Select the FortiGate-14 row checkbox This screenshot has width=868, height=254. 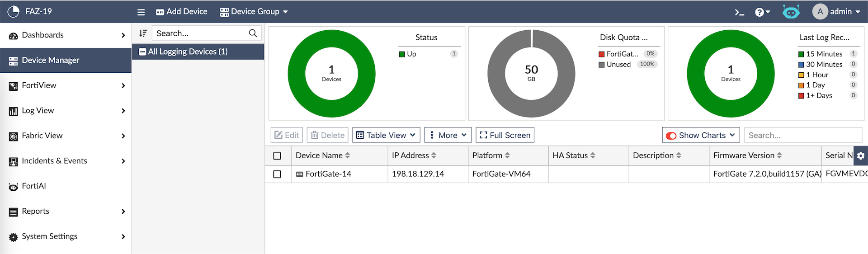(277, 174)
